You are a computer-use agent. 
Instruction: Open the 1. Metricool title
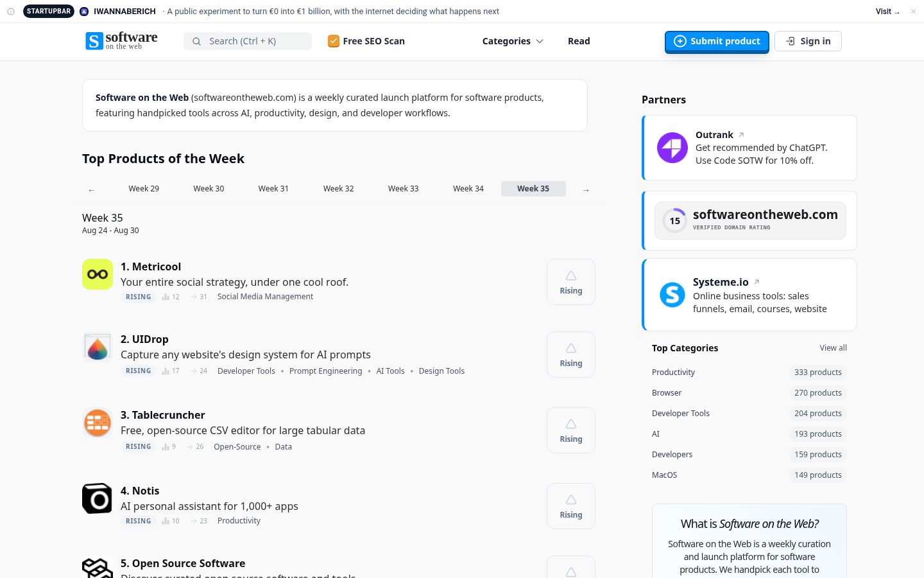pos(151,267)
